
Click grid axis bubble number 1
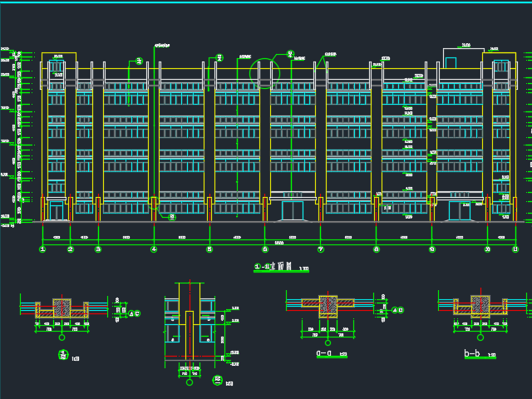(x=42, y=249)
